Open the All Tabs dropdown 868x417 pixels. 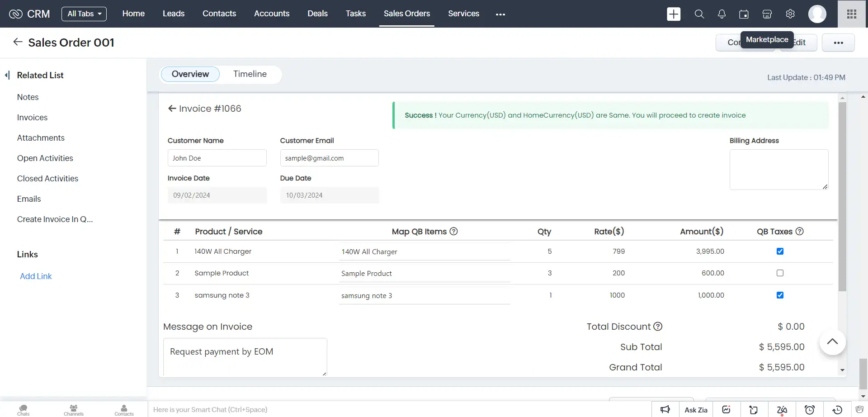point(84,14)
